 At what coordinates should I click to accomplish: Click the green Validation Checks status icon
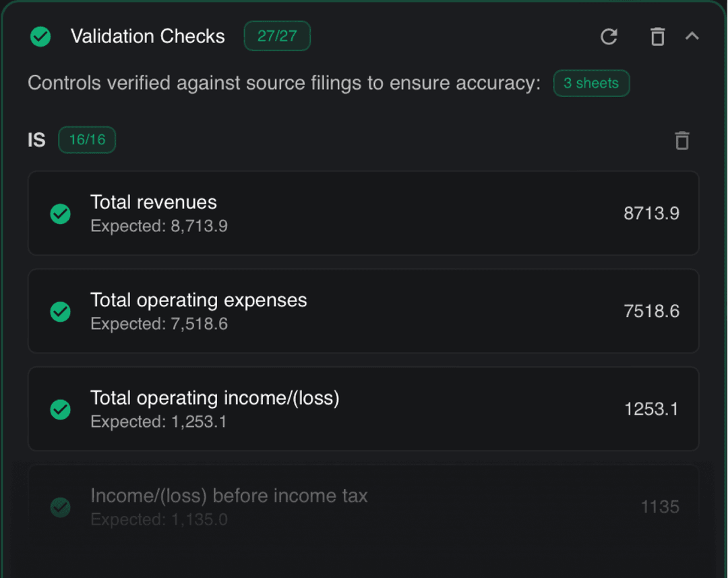click(x=40, y=36)
